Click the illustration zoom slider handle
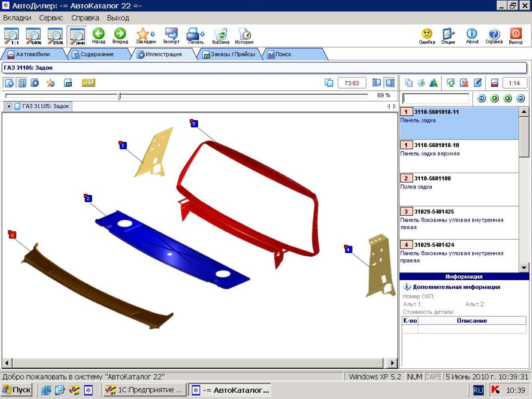532x399 pixels. (119, 96)
